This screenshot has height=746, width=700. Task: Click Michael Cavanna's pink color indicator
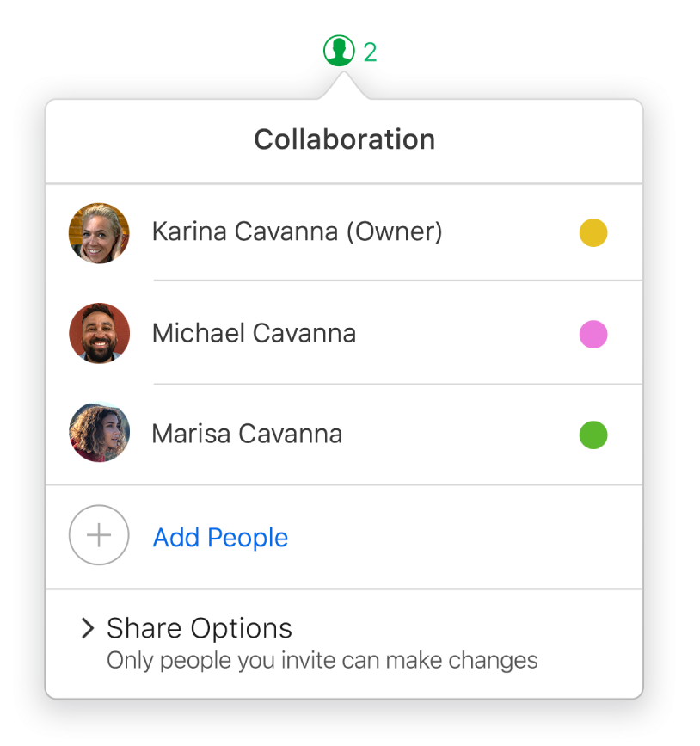593,334
